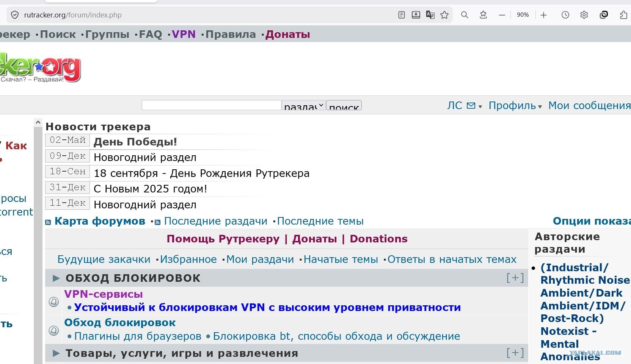
Task: Open browser settings gear icon
Action: pos(584,15)
